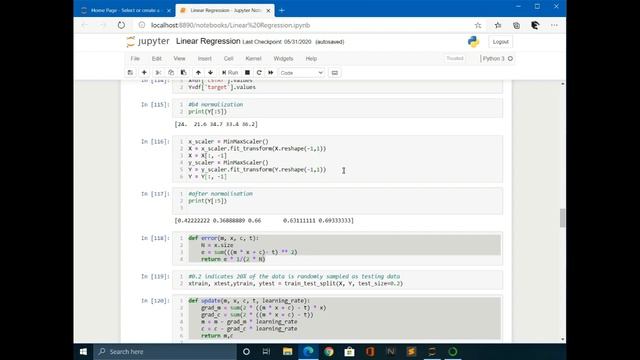
Task: Open the Edit menu
Action: click(x=157, y=58)
